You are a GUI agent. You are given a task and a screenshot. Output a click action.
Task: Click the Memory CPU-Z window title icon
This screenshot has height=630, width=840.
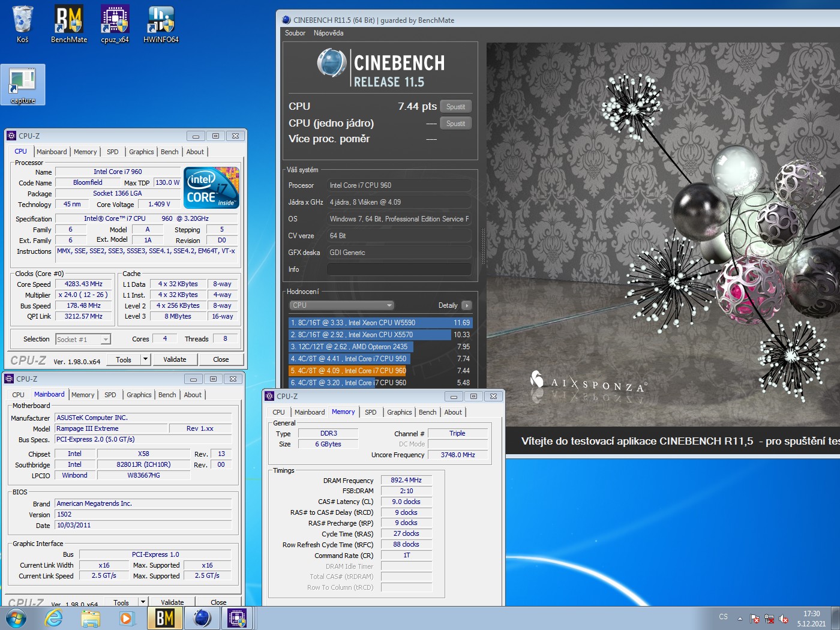click(x=269, y=396)
